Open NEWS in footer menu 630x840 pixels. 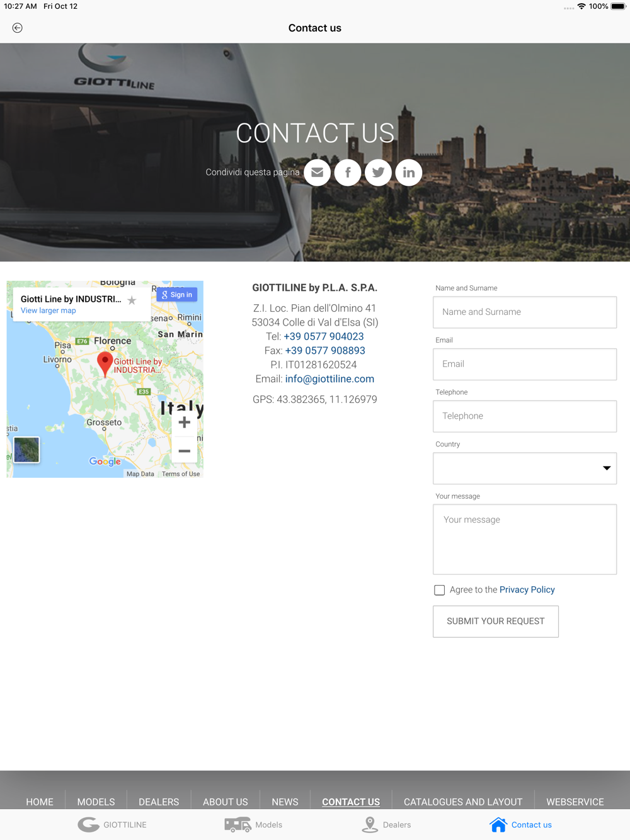pyautogui.click(x=285, y=802)
